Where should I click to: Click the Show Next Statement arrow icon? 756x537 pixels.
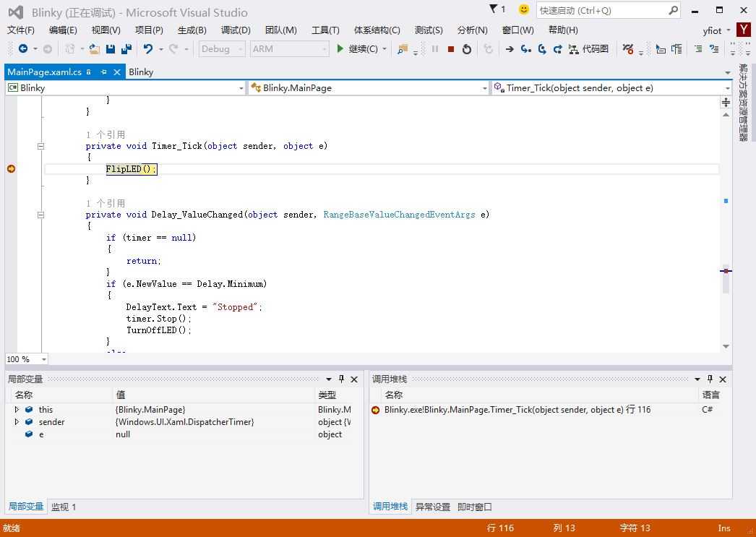coord(510,49)
